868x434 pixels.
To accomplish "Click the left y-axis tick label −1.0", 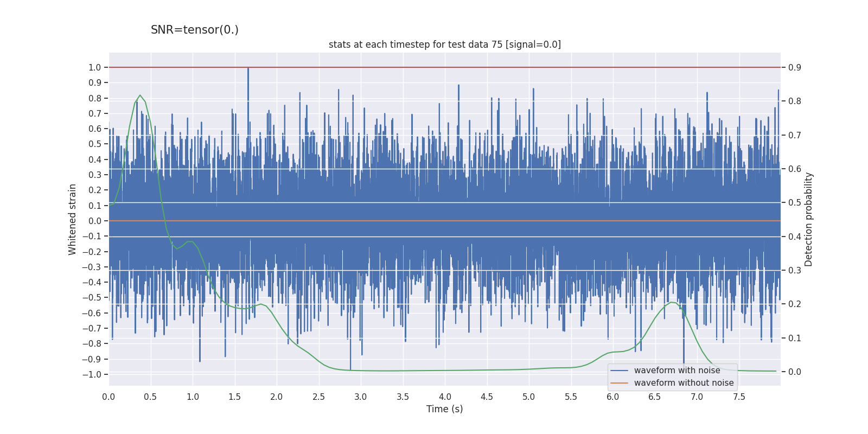I will click(x=92, y=374).
